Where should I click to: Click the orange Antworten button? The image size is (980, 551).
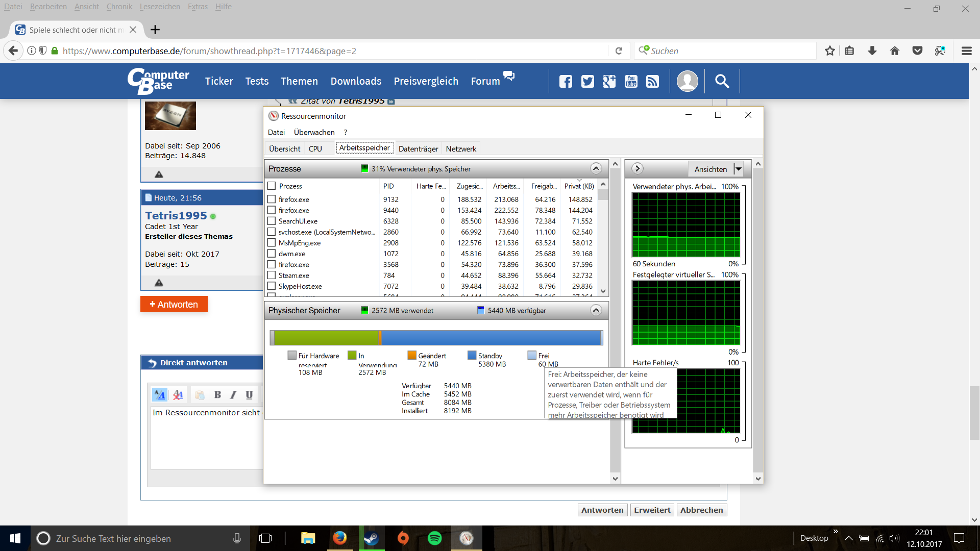pyautogui.click(x=174, y=305)
